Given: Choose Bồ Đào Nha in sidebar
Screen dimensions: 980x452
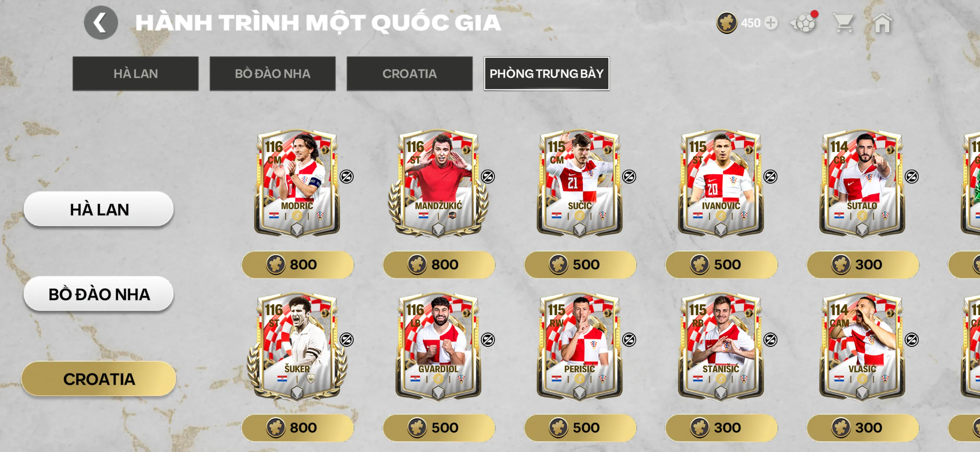Looking at the screenshot, I should tap(99, 294).
